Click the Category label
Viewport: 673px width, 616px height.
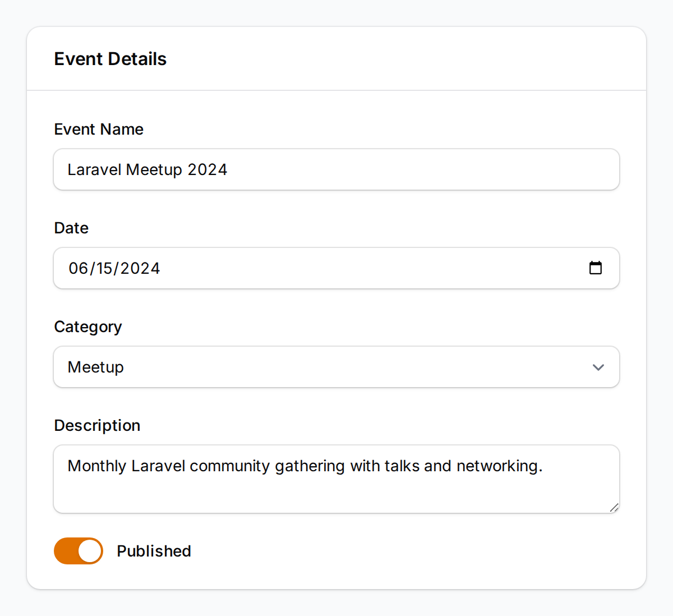[x=88, y=327]
